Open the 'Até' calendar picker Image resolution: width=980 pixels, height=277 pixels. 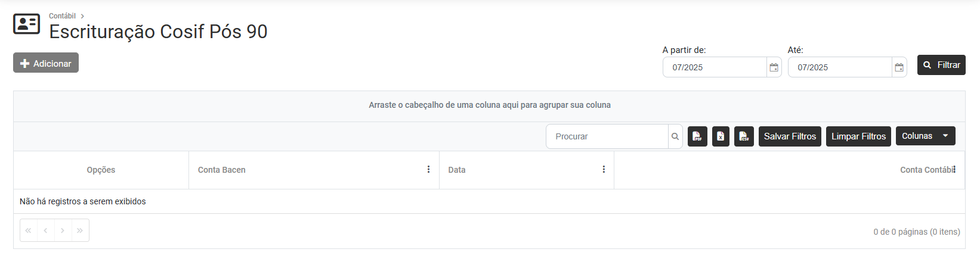[899, 67]
